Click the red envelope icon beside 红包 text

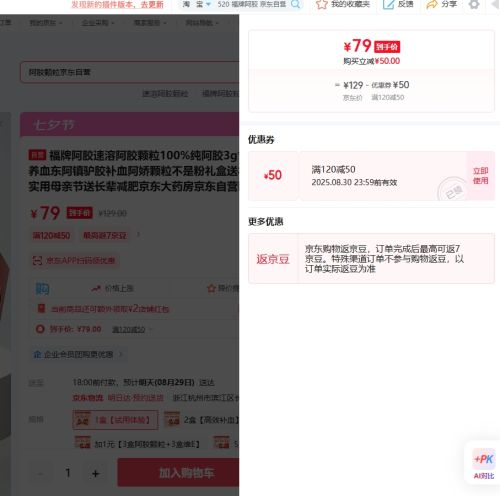[41, 309]
